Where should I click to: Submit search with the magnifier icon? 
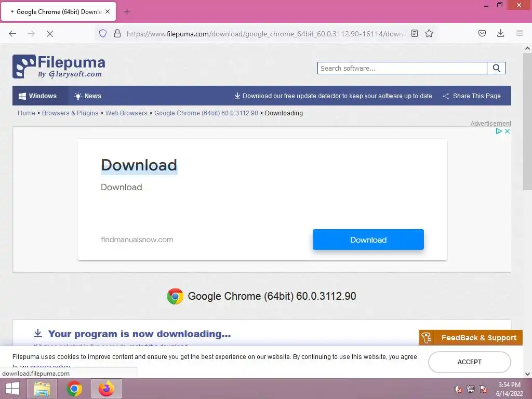coord(496,68)
